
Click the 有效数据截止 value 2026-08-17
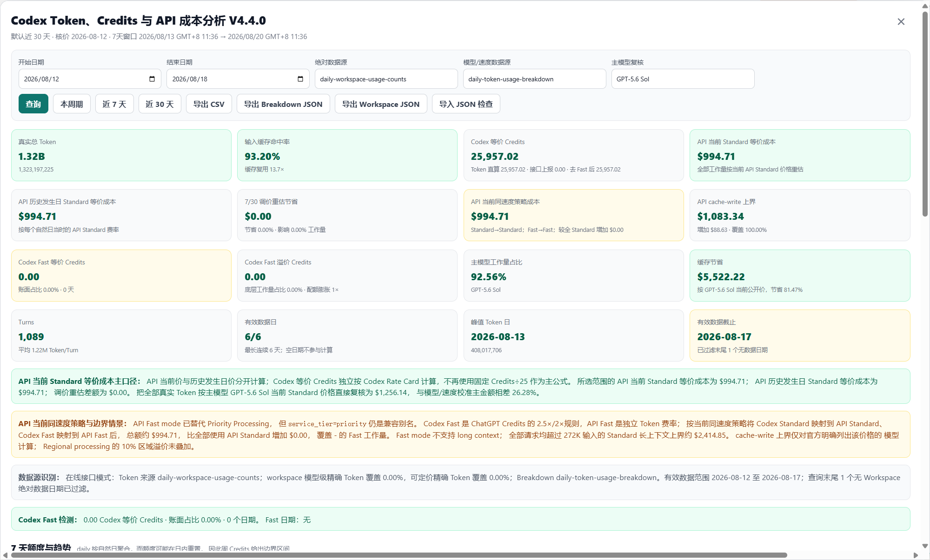tap(724, 337)
